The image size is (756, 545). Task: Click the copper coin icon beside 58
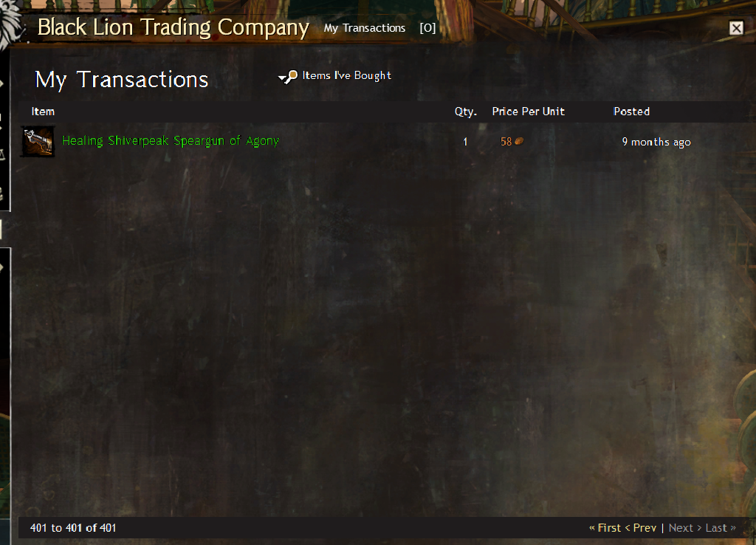tap(519, 141)
